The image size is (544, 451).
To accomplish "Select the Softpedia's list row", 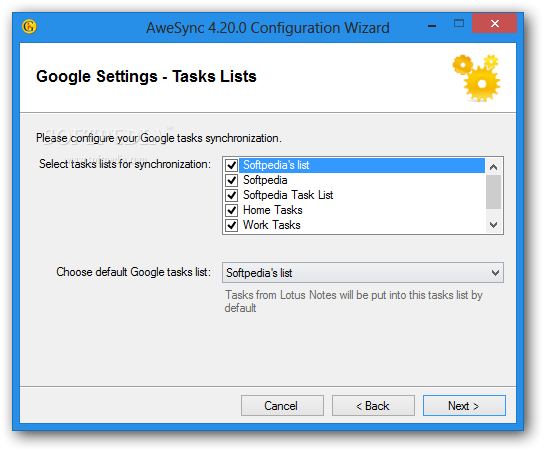I will click(362, 165).
